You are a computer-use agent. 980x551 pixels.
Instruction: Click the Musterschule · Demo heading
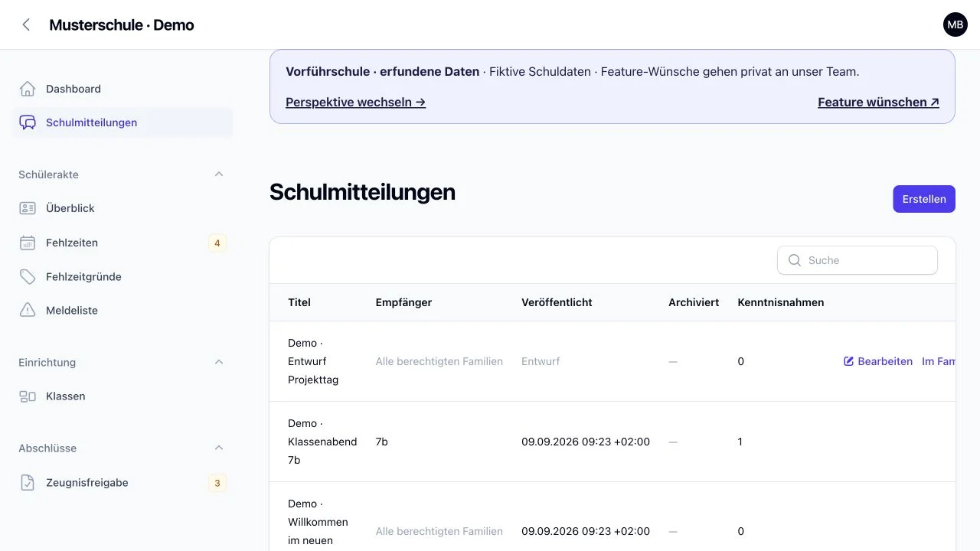(122, 24)
